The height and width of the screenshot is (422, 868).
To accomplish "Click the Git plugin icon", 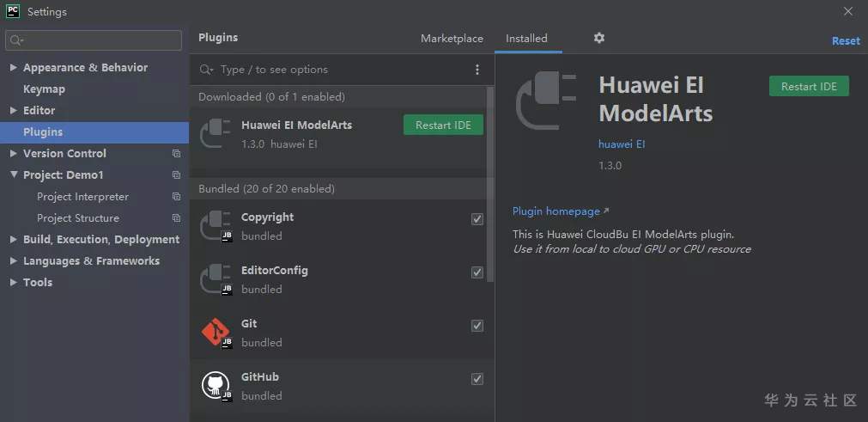I will pos(215,333).
